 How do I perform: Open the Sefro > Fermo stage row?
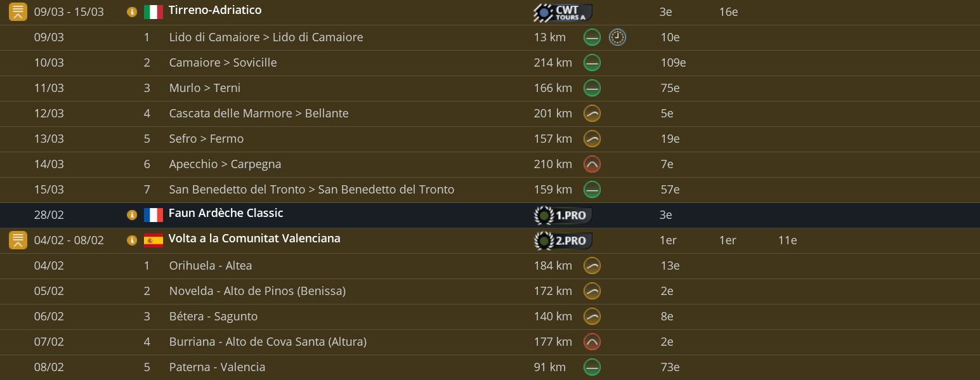coord(206,139)
